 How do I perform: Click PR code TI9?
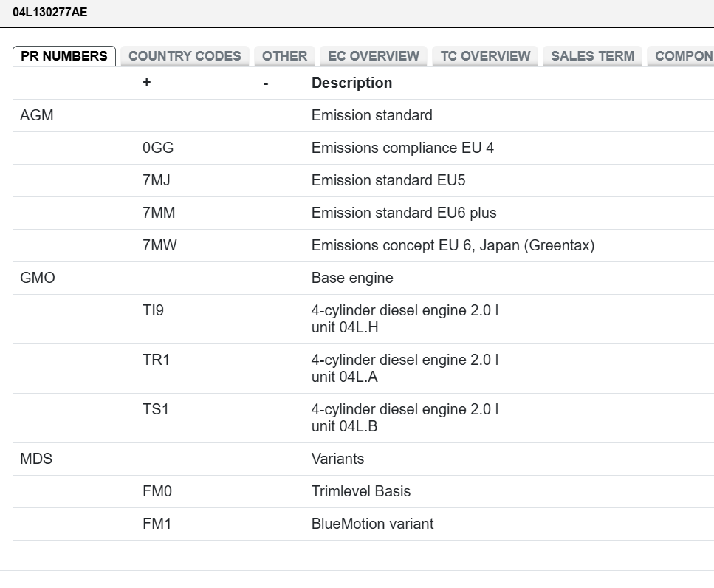(x=153, y=311)
